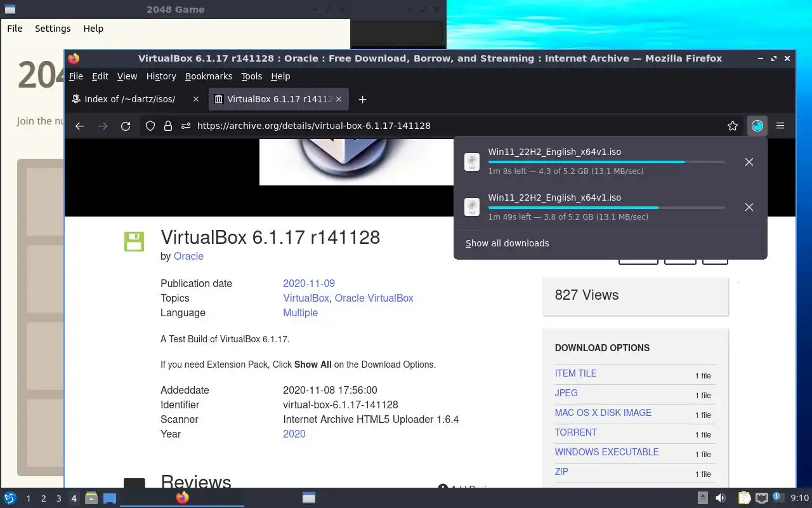Go back using Firefox back arrow
This screenshot has height=508, width=812.
click(x=80, y=126)
